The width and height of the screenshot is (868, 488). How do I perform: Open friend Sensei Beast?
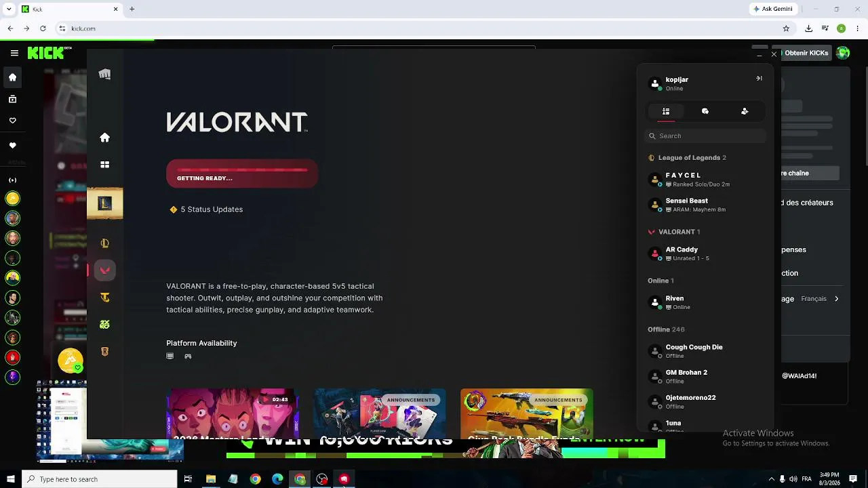pyautogui.click(x=705, y=205)
